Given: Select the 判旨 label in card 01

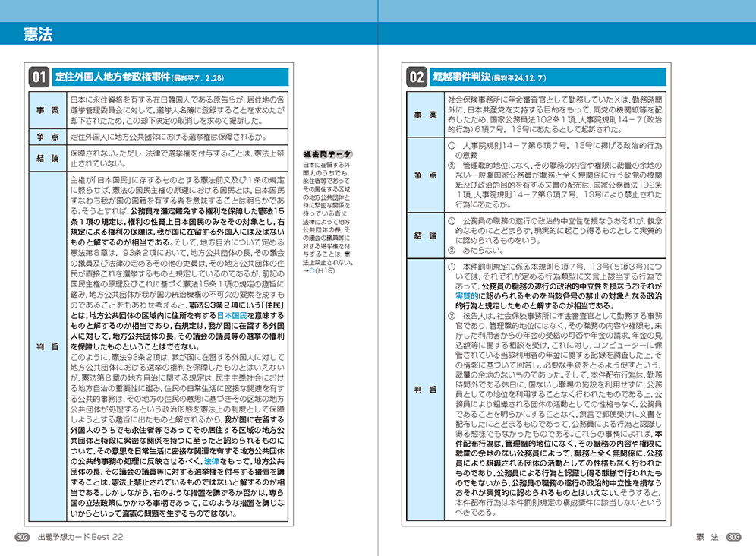Looking at the screenshot, I should pyautogui.click(x=46, y=346).
